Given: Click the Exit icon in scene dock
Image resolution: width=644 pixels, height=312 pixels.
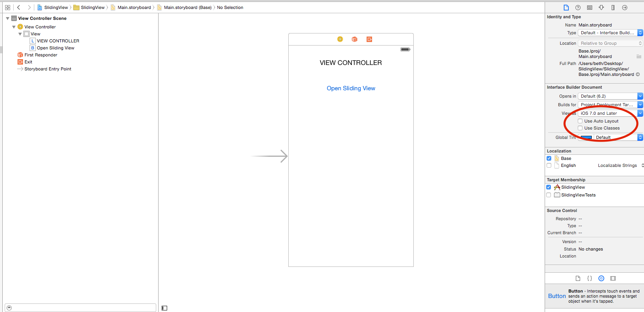Looking at the screenshot, I should [x=369, y=39].
